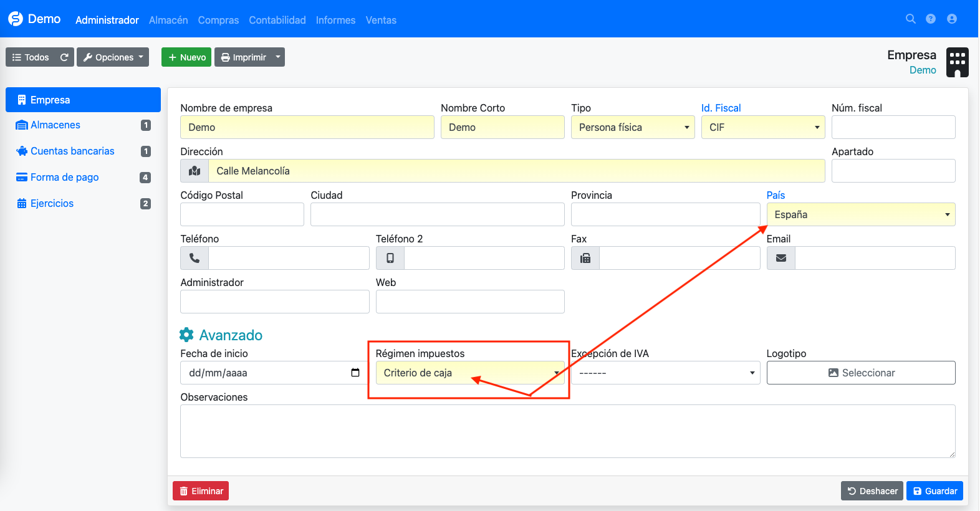
Task: Click the map icon beside Dirección field
Action: pyautogui.click(x=195, y=171)
